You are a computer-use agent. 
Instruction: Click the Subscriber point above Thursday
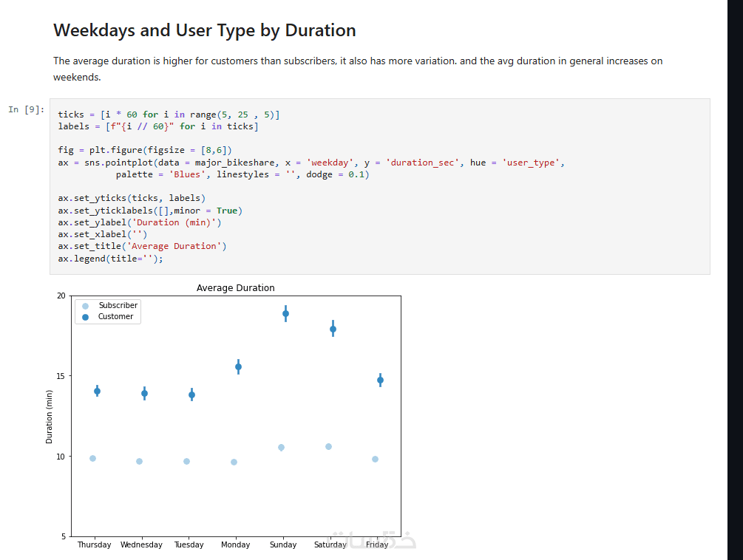tap(92, 458)
